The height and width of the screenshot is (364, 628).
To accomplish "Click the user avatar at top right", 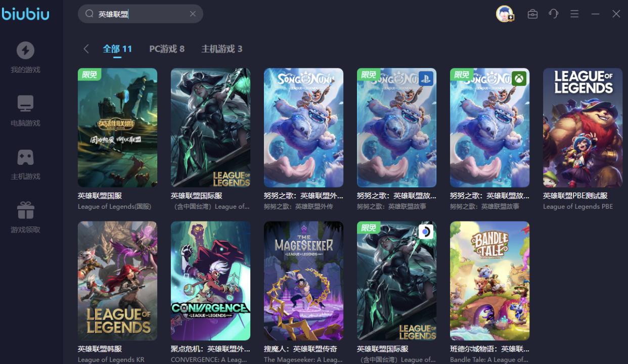I will 505,14.
